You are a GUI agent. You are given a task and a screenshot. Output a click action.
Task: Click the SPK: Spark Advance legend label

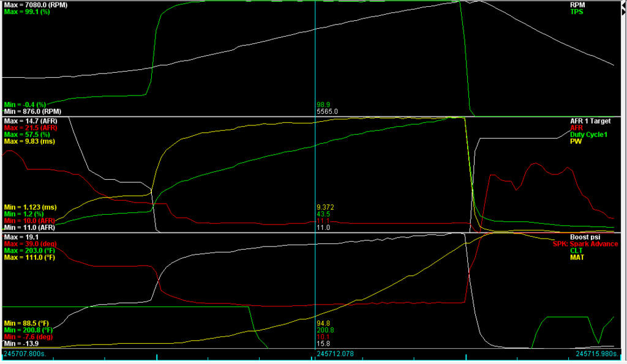click(x=585, y=243)
